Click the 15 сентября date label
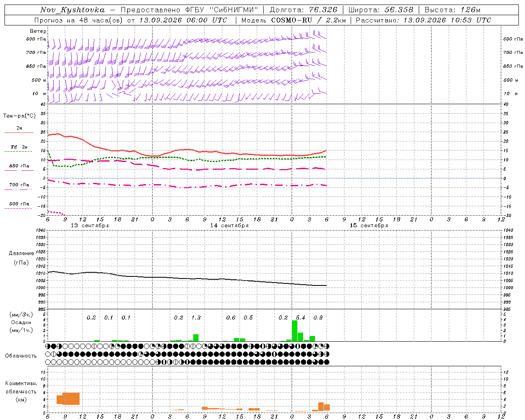 click(369, 226)
